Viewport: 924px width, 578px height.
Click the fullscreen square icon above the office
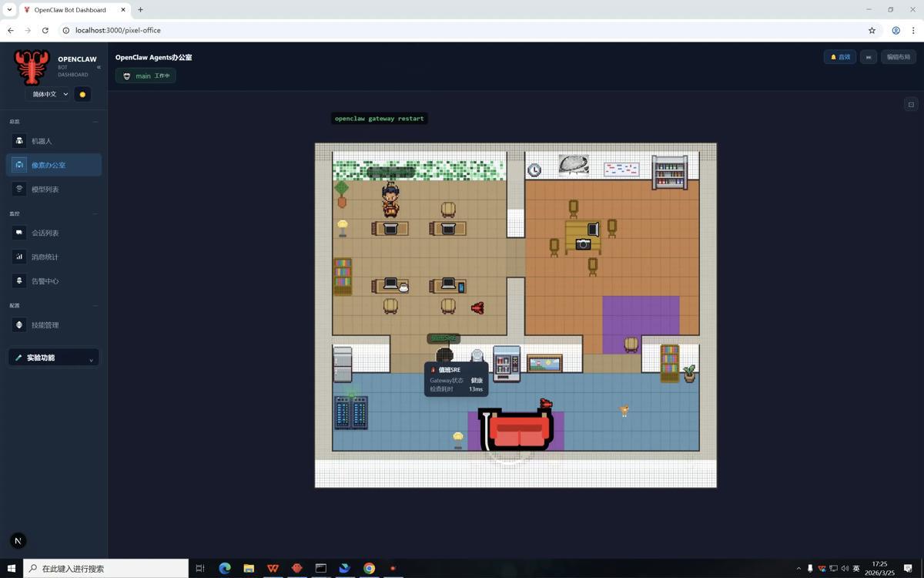tap(911, 105)
